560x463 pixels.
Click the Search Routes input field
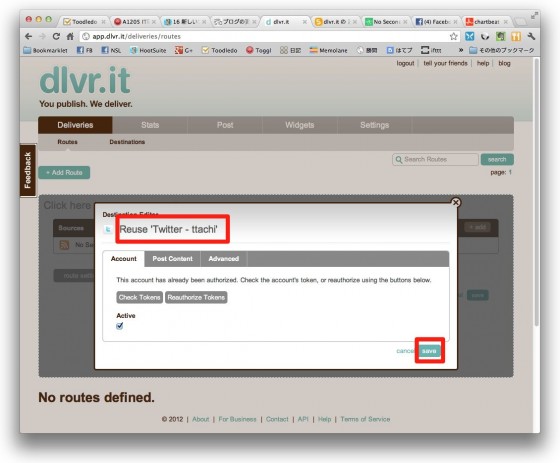pyautogui.click(x=435, y=159)
